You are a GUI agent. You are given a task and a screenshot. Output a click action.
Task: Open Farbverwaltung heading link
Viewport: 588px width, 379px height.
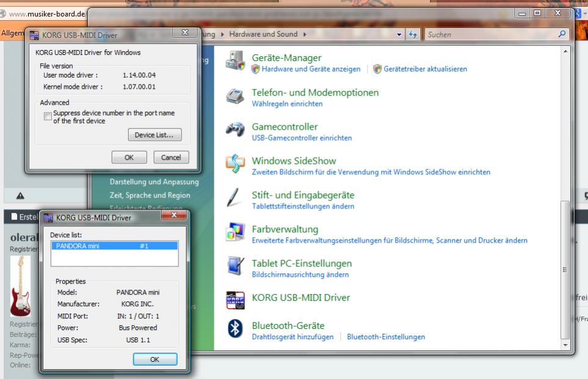click(285, 229)
